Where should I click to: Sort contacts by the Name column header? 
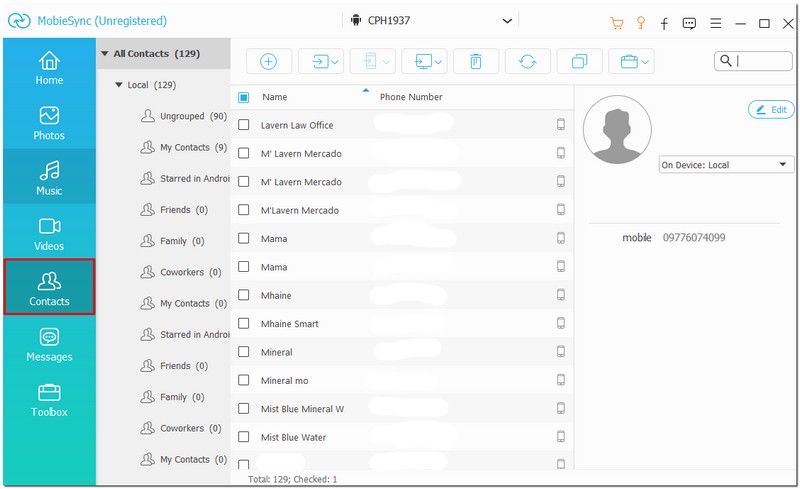tap(275, 97)
